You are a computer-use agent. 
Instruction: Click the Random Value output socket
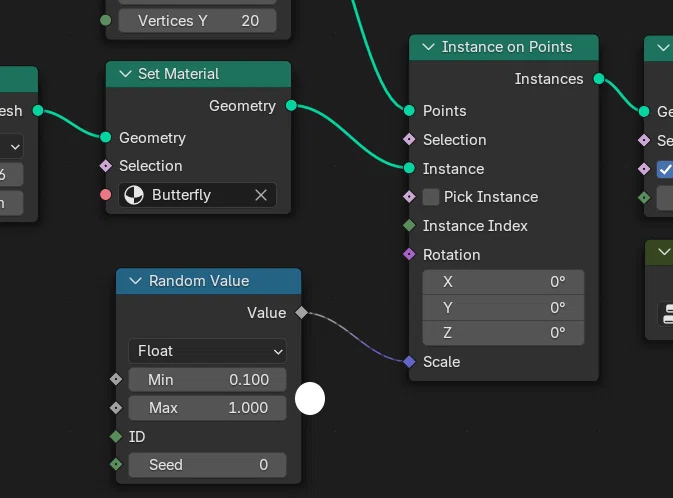pos(301,313)
